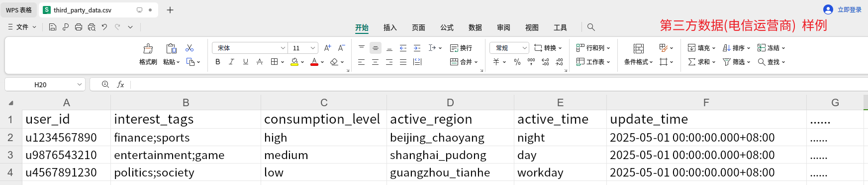The width and height of the screenshot is (868, 185).
Task: Switch to the 开始 (Home) tab
Action: [x=362, y=27]
